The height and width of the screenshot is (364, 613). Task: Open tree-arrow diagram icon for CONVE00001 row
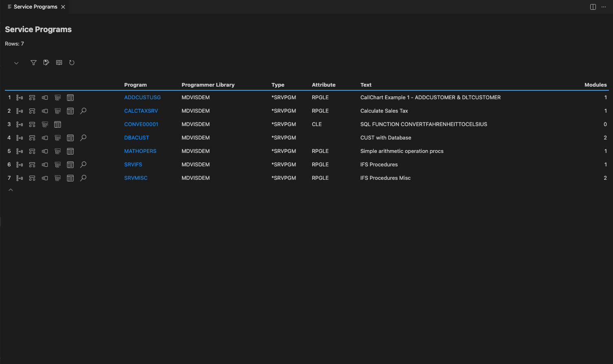pos(20,124)
